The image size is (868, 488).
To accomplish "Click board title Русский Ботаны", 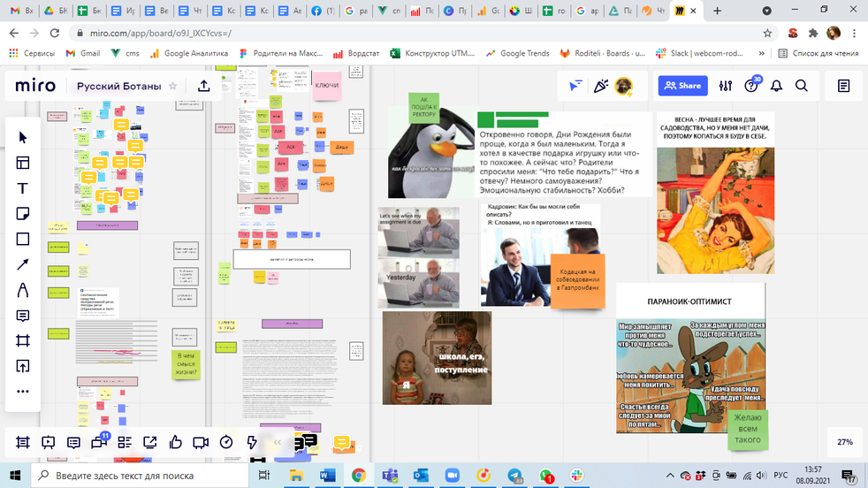I will pyautogui.click(x=119, y=86).
